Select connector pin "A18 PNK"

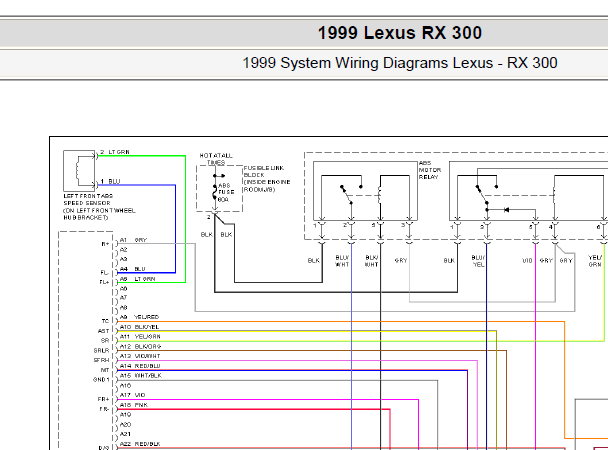click(134, 405)
